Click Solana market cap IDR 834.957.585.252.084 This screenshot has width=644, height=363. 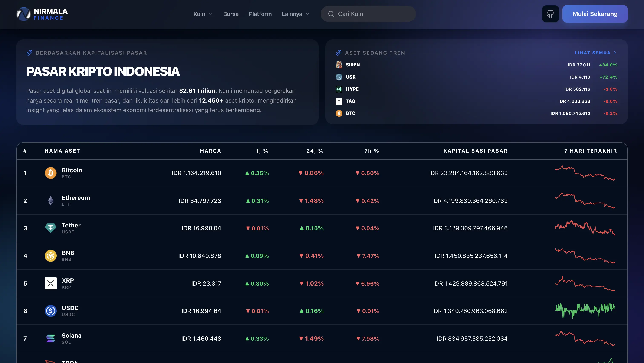472,339
